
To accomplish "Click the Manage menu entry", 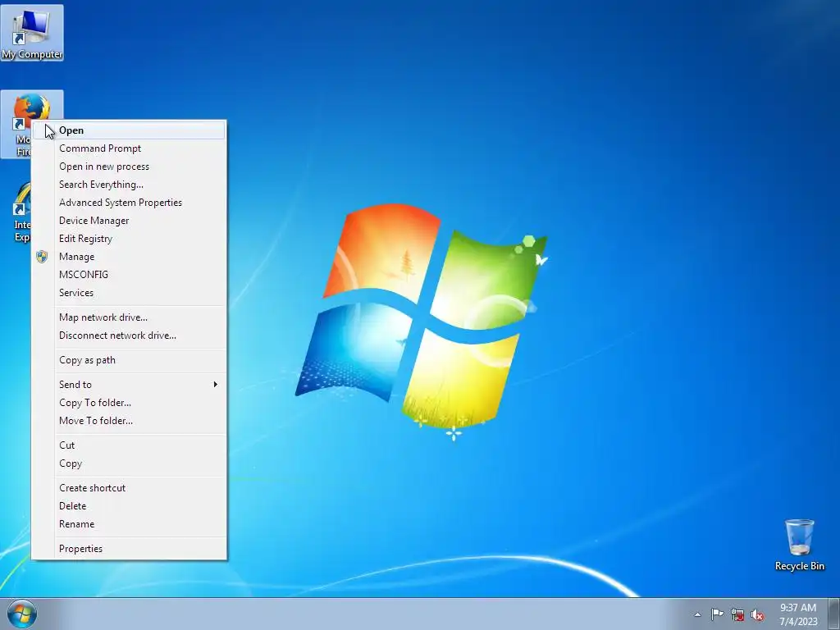I will [x=129, y=257].
